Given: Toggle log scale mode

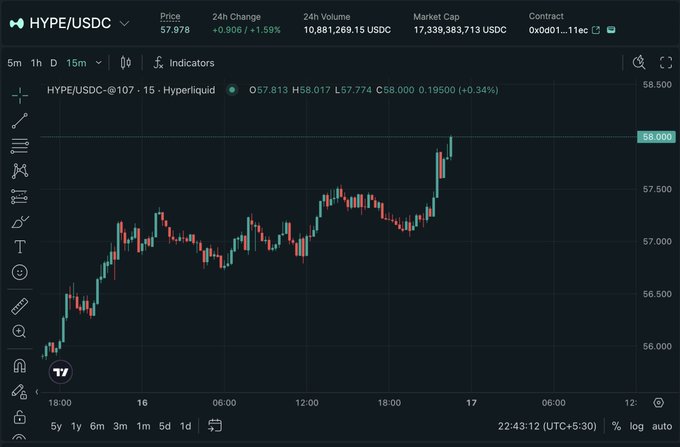Looking at the screenshot, I should [637, 426].
